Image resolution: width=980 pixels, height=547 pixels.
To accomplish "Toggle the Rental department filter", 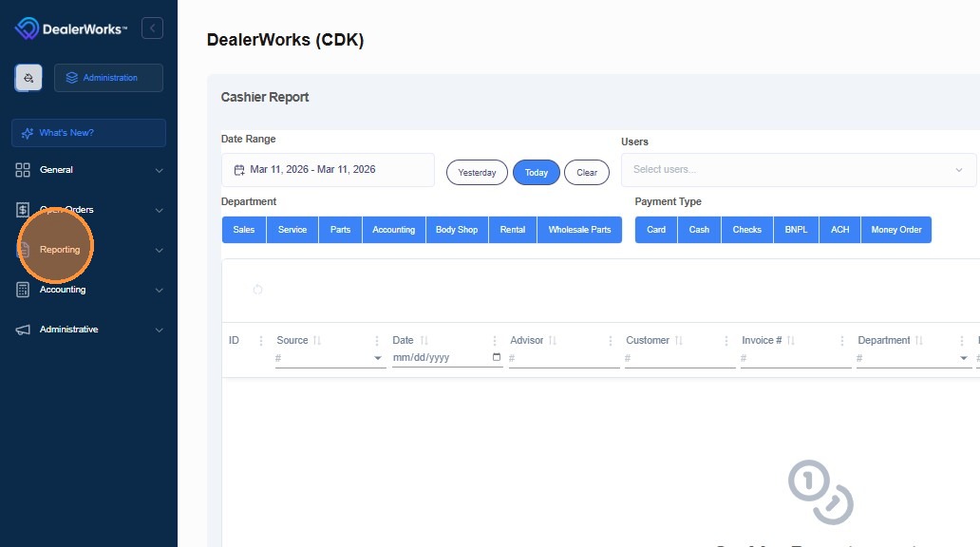I will click(x=513, y=230).
